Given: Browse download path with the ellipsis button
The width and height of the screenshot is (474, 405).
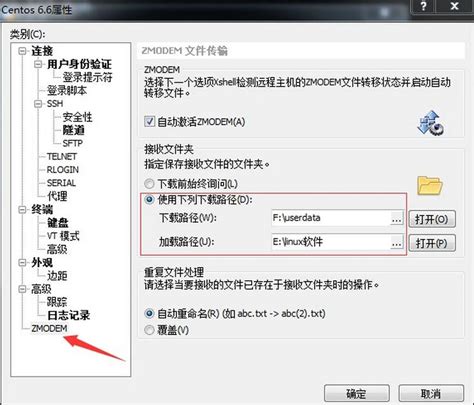Looking at the screenshot, I should click(396, 219).
